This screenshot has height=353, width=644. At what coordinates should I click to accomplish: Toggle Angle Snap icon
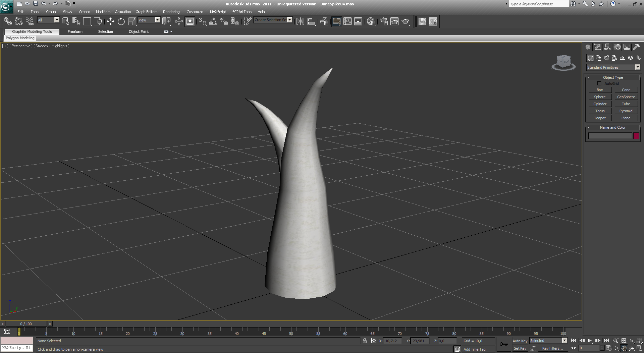coord(213,21)
